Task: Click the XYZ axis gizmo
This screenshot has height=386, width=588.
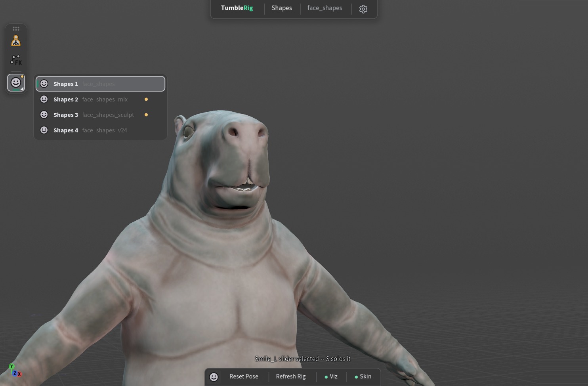Action: [15, 370]
